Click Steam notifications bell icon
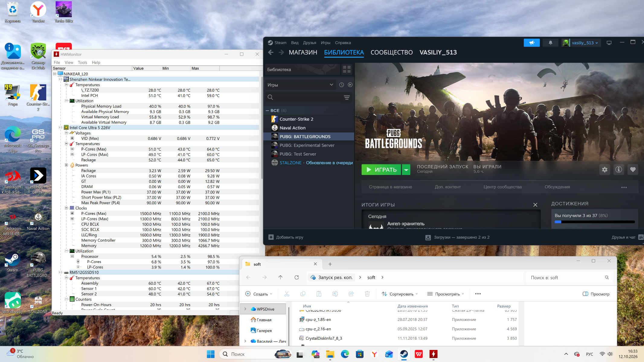 pos(550,43)
